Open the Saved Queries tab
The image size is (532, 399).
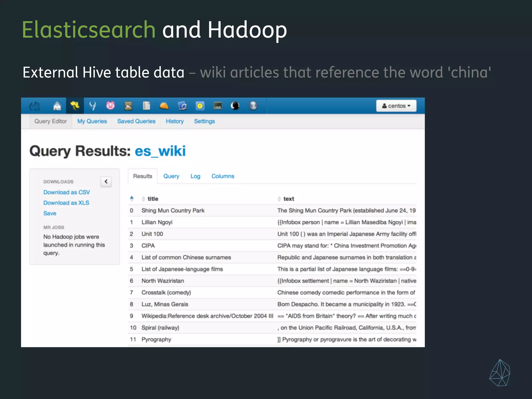[x=136, y=121]
